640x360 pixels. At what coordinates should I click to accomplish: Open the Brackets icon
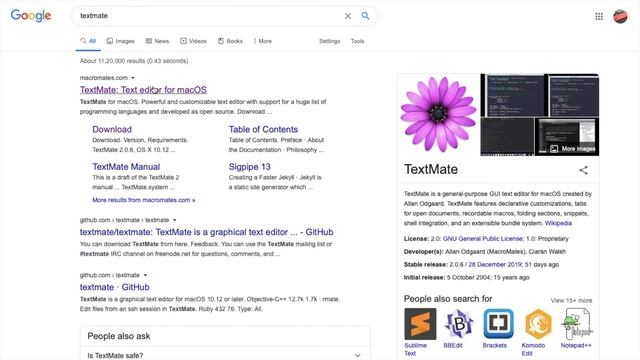pyautogui.click(x=498, y=324)
